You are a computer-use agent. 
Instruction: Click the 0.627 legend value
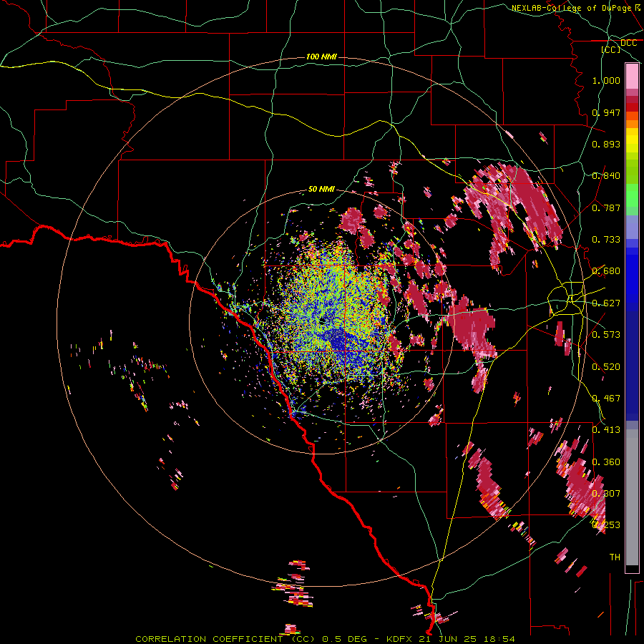point(606,303)
